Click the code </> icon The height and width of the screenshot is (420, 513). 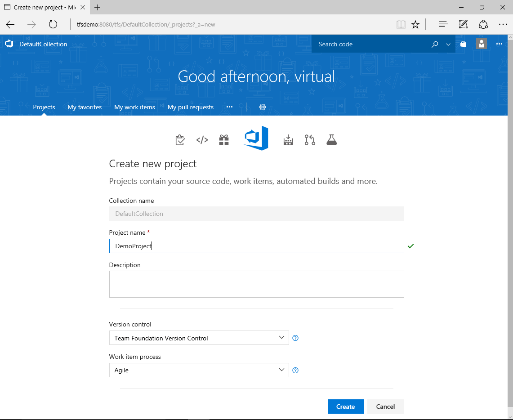202,139
